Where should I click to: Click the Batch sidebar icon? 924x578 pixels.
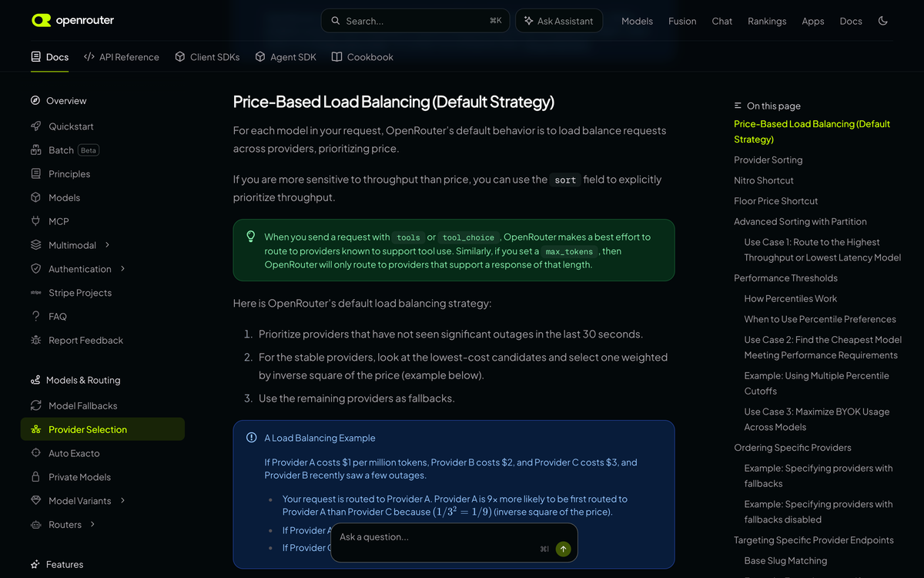(35, 150)
